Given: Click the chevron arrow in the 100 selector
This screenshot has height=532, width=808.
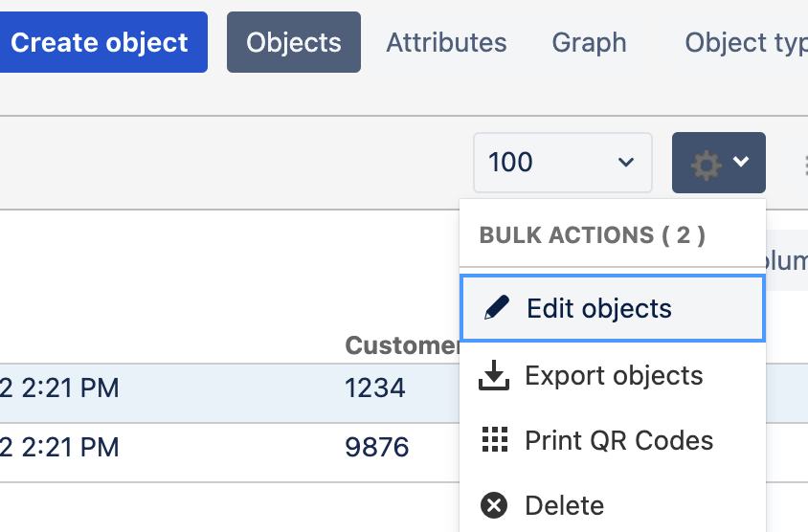Looking at the screenshot, I should point(626,163).
